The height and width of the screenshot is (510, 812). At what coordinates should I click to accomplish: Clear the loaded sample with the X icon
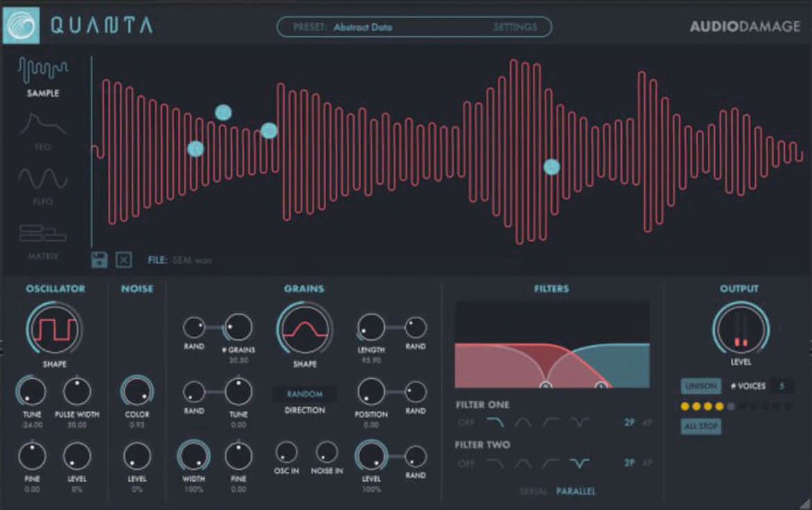(x=124, y=260)
